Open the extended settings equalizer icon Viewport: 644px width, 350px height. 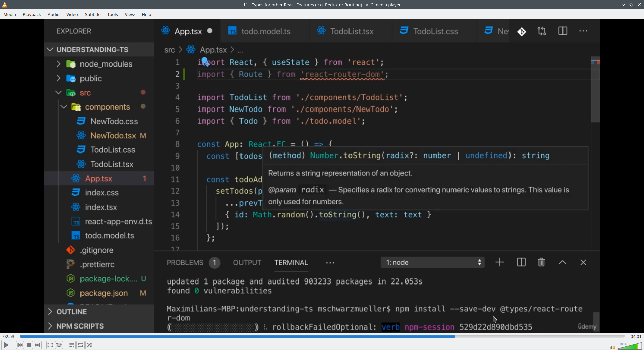tap(59, 345)
